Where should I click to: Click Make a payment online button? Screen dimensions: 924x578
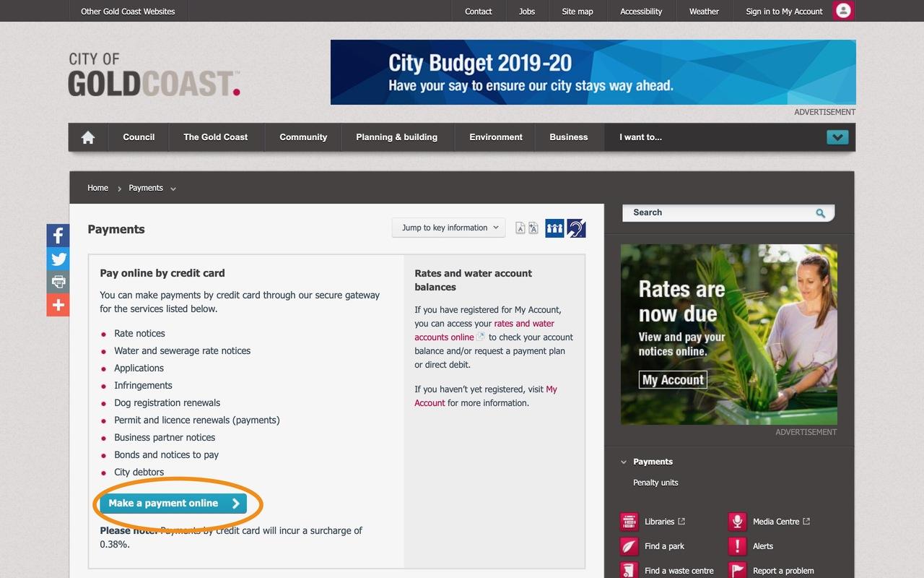pyautogui.click(x=173, y=504)
